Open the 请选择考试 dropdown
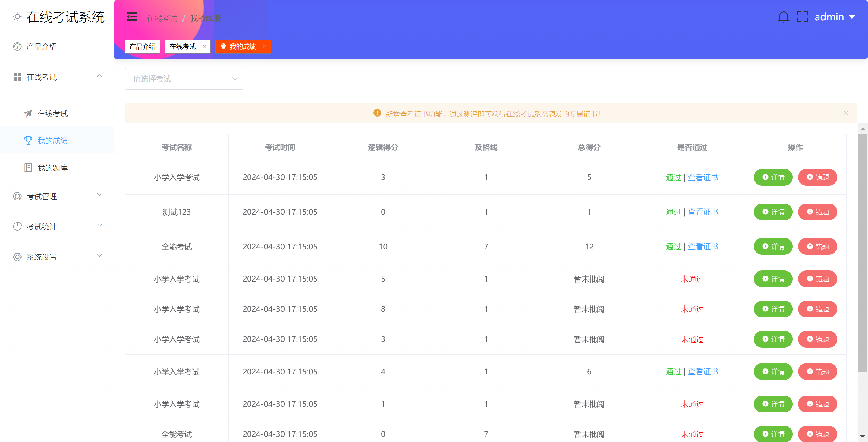Viewport: 868px width, 442px height. 184,79
